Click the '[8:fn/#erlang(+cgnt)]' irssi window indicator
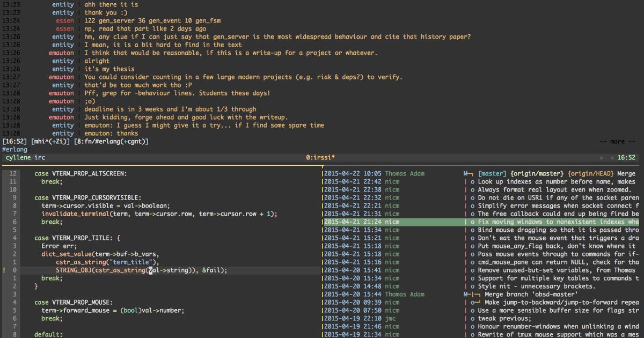 point(111,142)
